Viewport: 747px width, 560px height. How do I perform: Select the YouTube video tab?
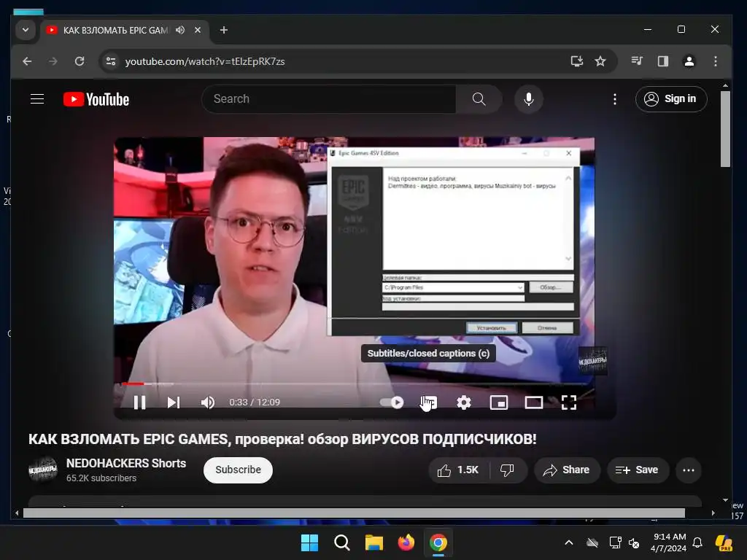[115, 30]
